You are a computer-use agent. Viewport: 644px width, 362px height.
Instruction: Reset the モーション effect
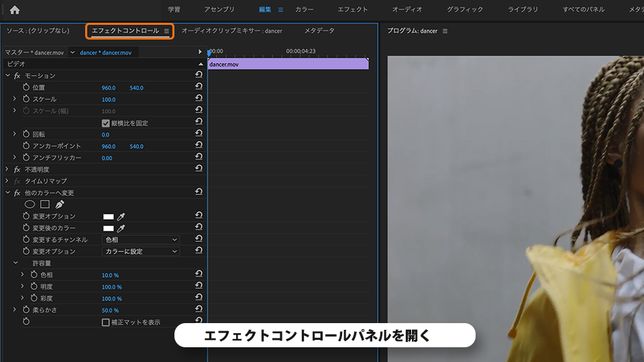199,74
